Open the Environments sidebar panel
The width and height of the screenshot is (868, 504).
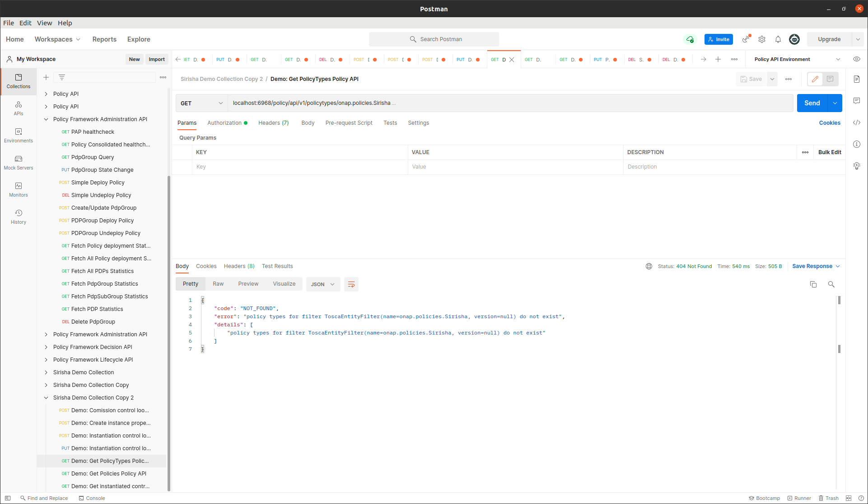[x=19, y=136]
